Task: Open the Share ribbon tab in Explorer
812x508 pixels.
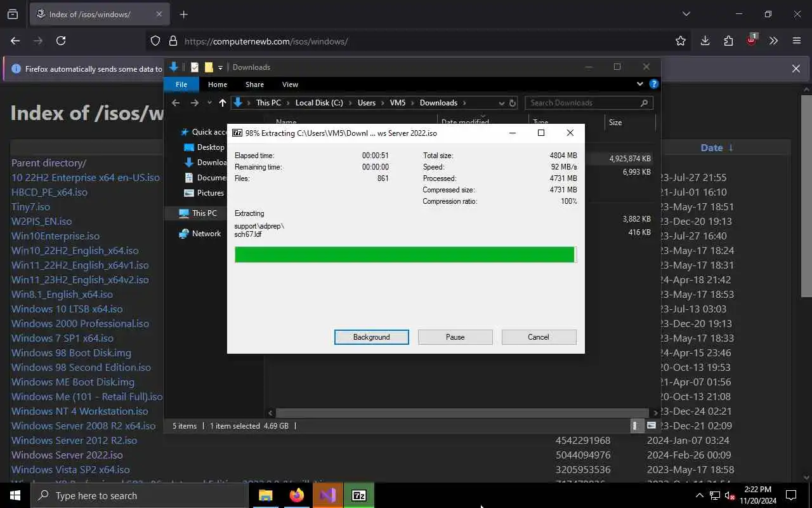Action: (254, 84)
